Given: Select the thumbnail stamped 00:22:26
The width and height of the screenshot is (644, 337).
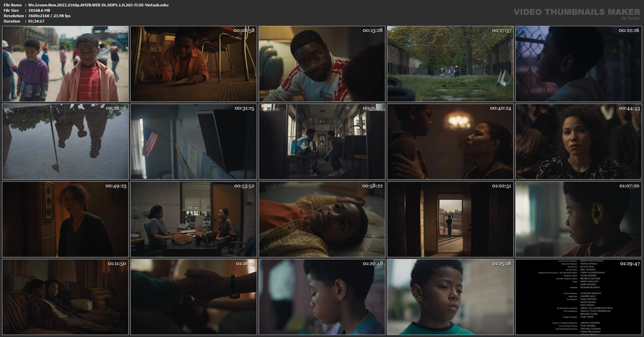Looking at the screenshot, I should (x=579, y=64).
